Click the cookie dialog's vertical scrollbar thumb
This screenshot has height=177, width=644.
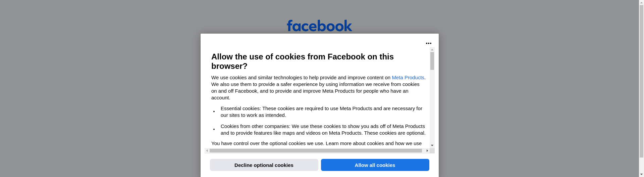click(x=432, y=61)
